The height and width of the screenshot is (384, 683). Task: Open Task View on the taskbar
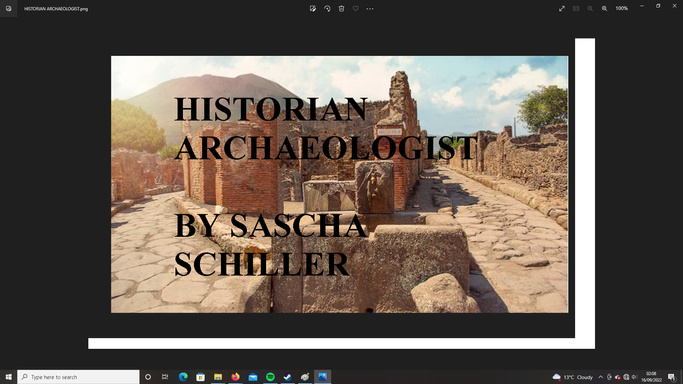coord(165,377)
